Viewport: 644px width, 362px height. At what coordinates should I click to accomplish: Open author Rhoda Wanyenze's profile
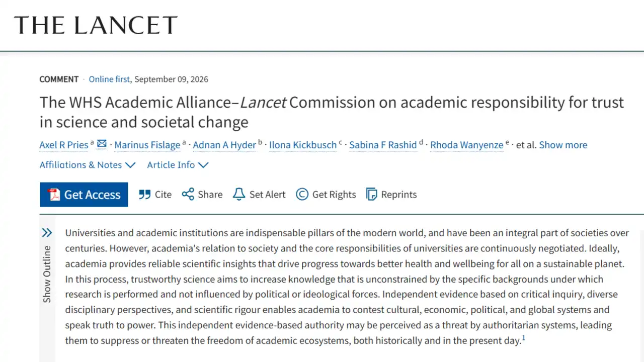coord(466,145)
